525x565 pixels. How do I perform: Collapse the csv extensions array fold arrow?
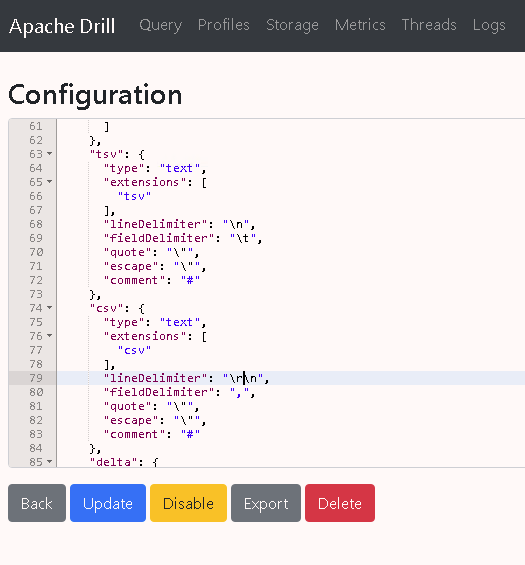pyautogui.click(x=50, y=336)
